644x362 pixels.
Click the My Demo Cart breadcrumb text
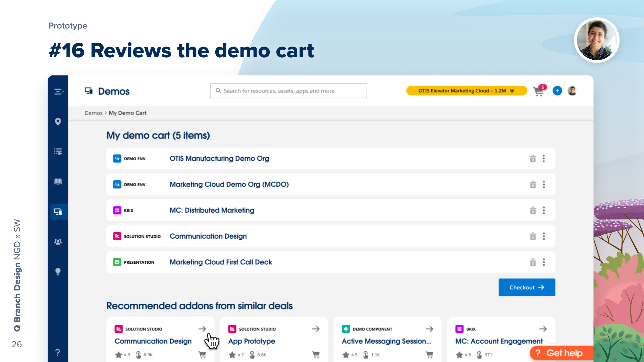tap(127, 113)
